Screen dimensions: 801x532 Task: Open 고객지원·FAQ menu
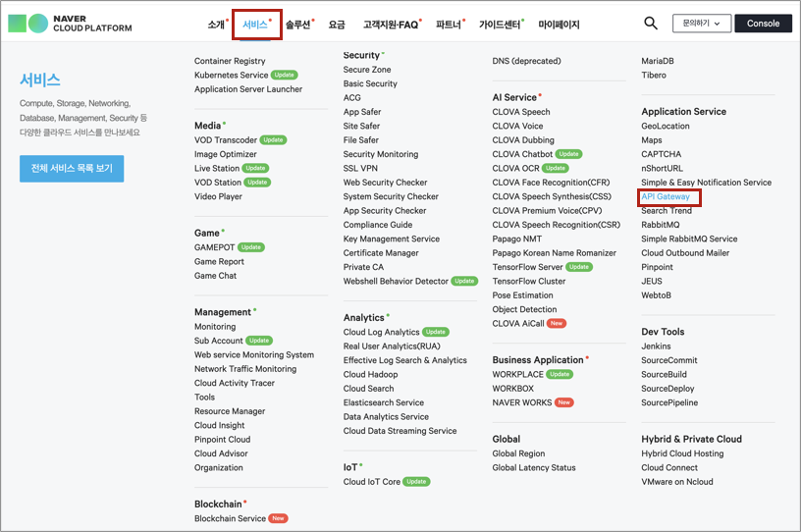point(391,25)
